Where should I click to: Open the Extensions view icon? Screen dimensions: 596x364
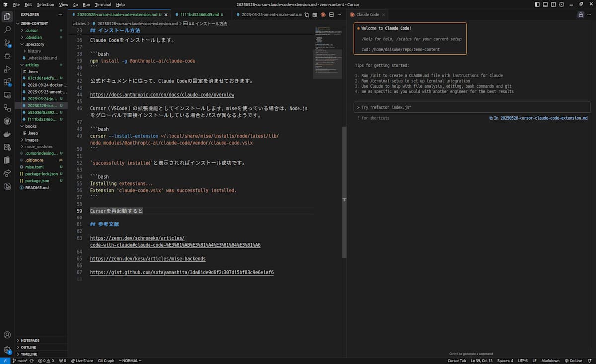(7, 82)
